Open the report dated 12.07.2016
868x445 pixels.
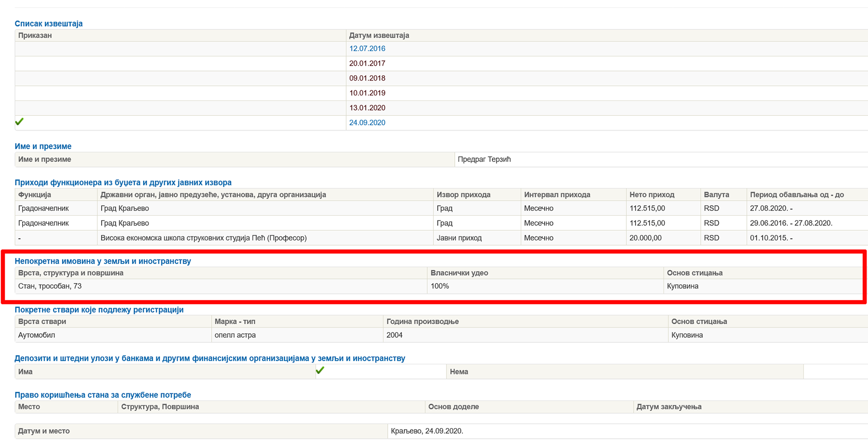point(367,49)
